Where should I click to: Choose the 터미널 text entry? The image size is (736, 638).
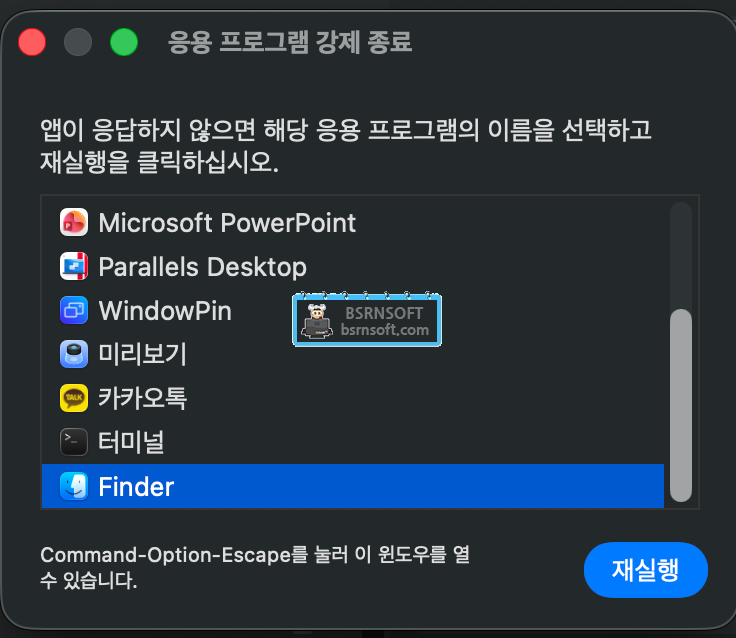131,442
